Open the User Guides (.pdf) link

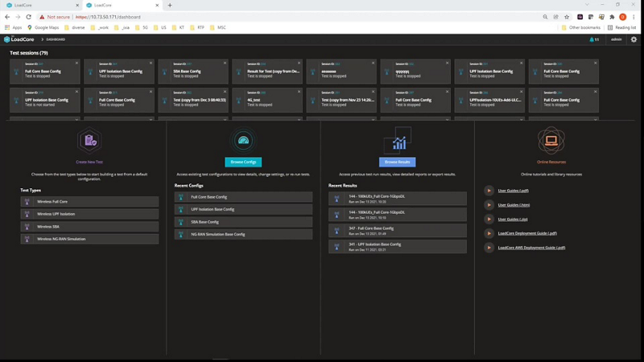pos(513,191)
